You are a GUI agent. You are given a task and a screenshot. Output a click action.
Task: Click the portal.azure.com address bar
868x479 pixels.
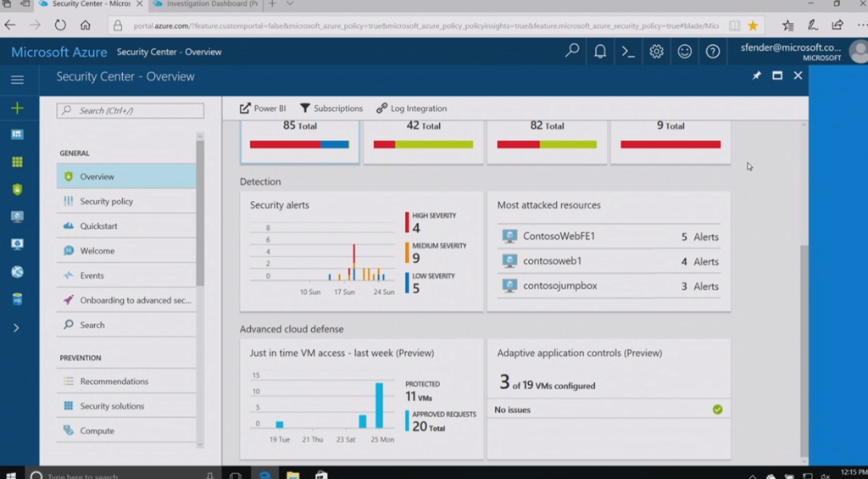coord(426,25)
